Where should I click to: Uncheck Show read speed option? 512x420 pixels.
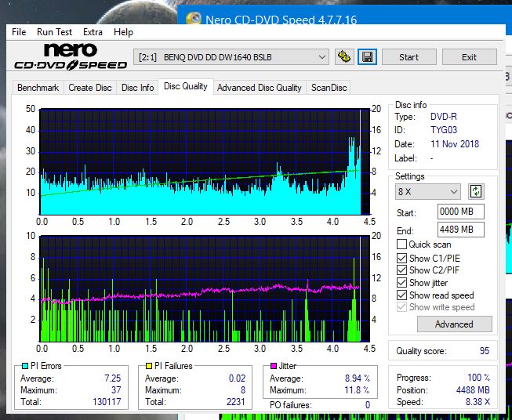tap(401, 295)
